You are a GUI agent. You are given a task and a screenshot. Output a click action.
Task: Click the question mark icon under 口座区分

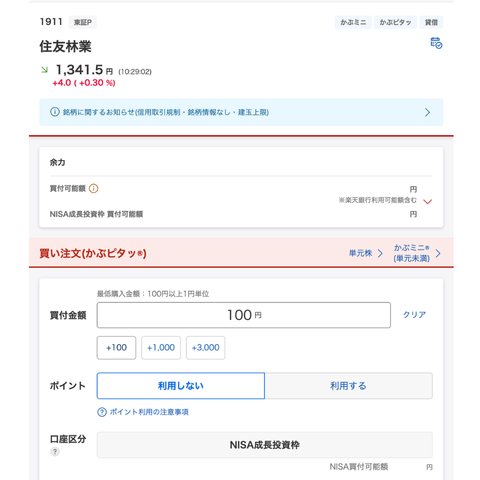pos(55,452)
